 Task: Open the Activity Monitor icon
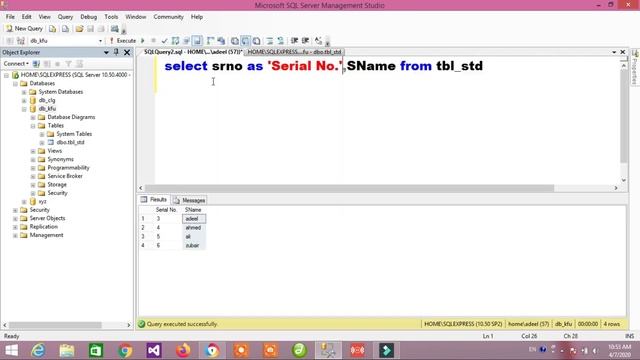(115, 29)
